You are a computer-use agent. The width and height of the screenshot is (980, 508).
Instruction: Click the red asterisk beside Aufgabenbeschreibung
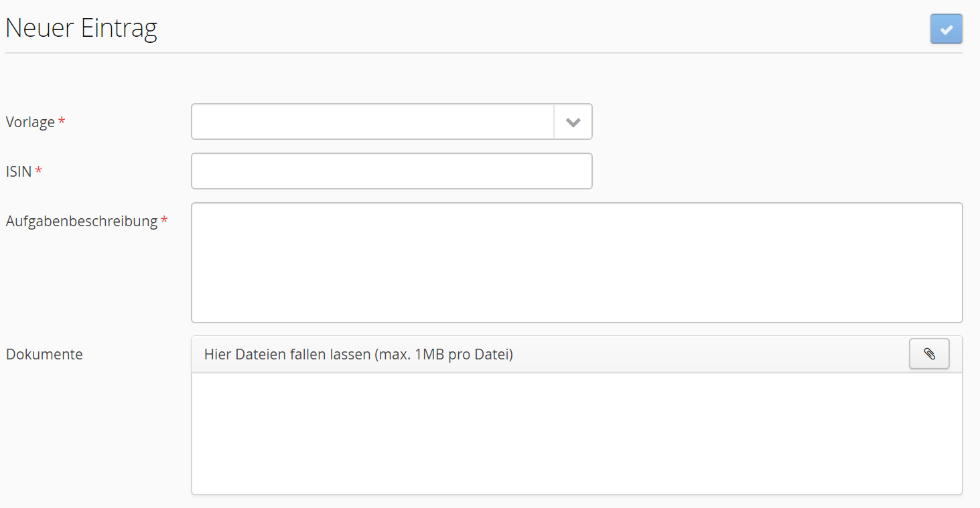click(x=164, y=221)
